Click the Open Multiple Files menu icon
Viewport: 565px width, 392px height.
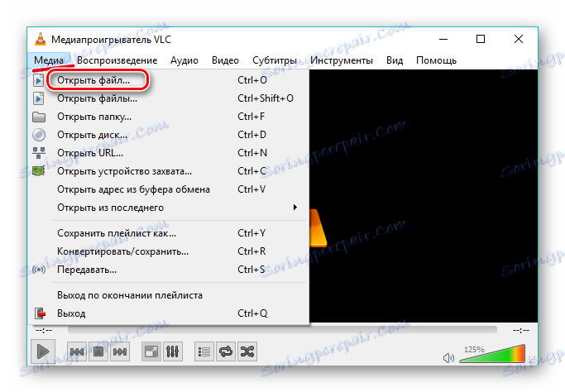[39, 98]
